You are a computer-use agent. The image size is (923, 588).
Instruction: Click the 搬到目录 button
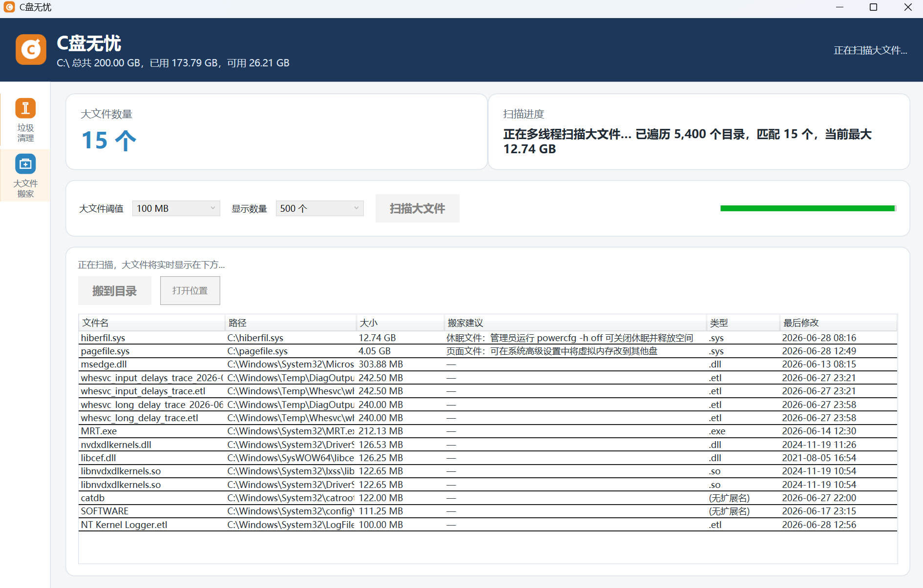[115, 291]
